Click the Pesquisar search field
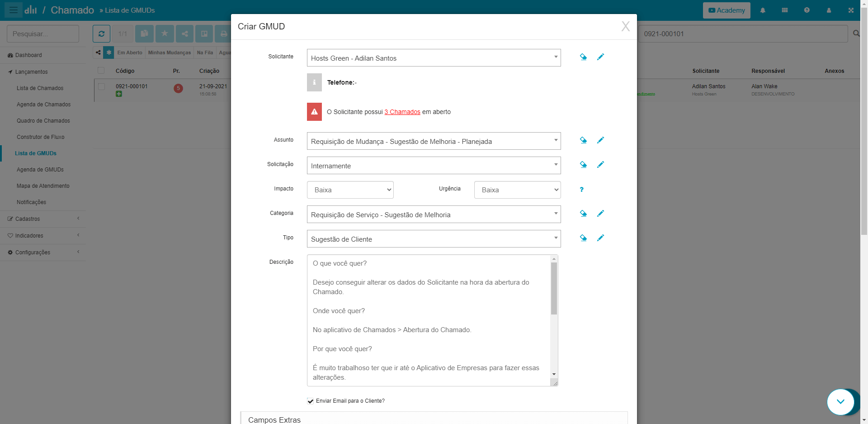This screenshot has height=424, width=868. click(43, 34)
